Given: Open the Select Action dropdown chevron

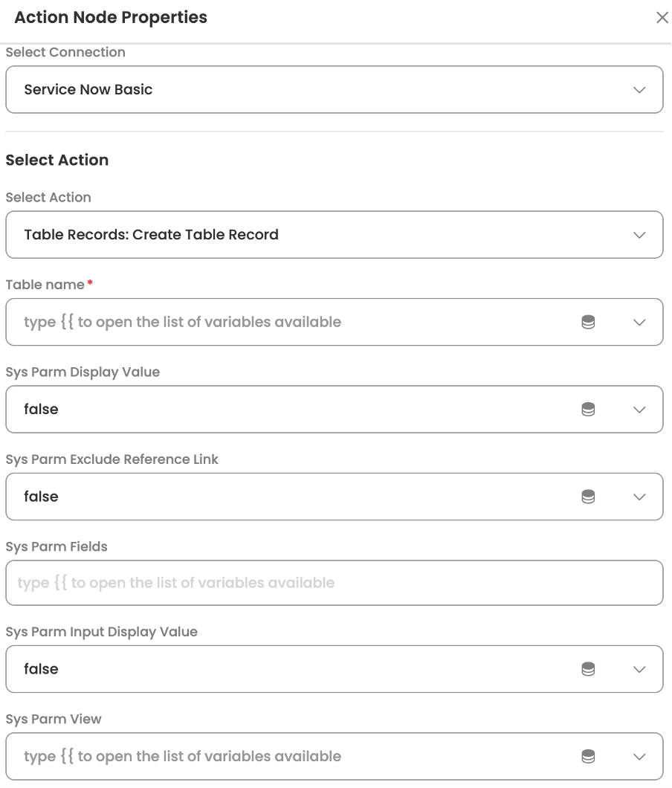Looking at the screenshot, I should [x=639, y=235].
